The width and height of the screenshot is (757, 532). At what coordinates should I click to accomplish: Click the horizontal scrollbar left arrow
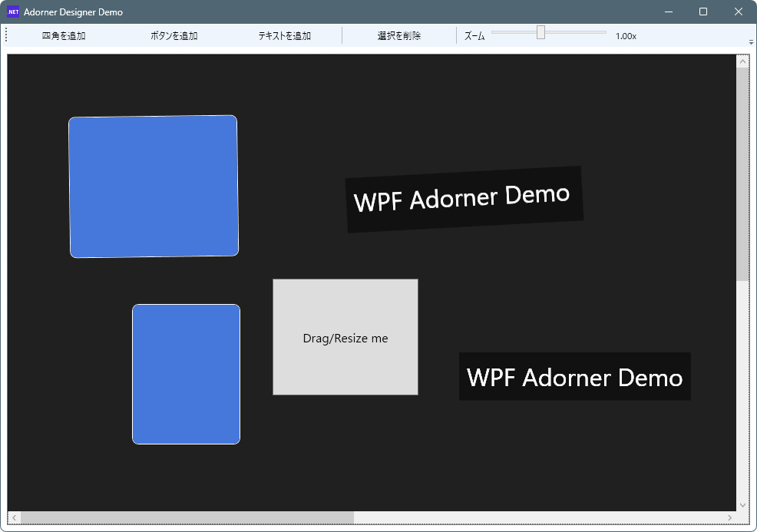pyautogui.click(x=14, y=517)
